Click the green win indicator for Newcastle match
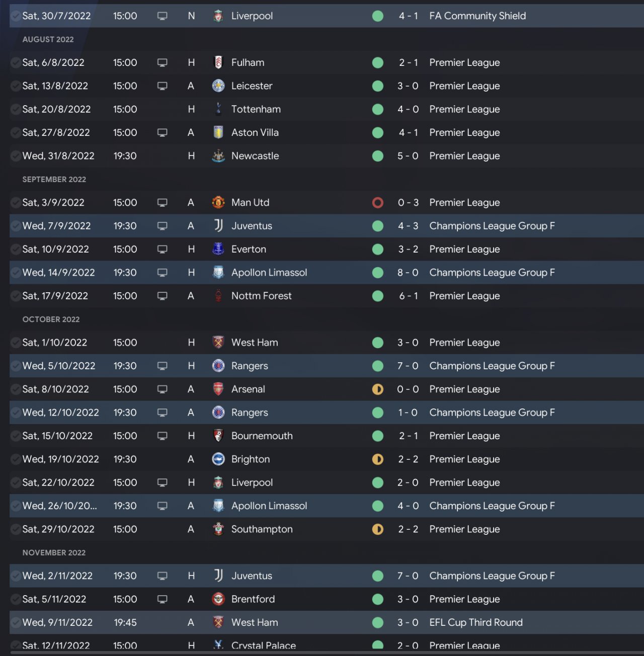 coord(378,156)
